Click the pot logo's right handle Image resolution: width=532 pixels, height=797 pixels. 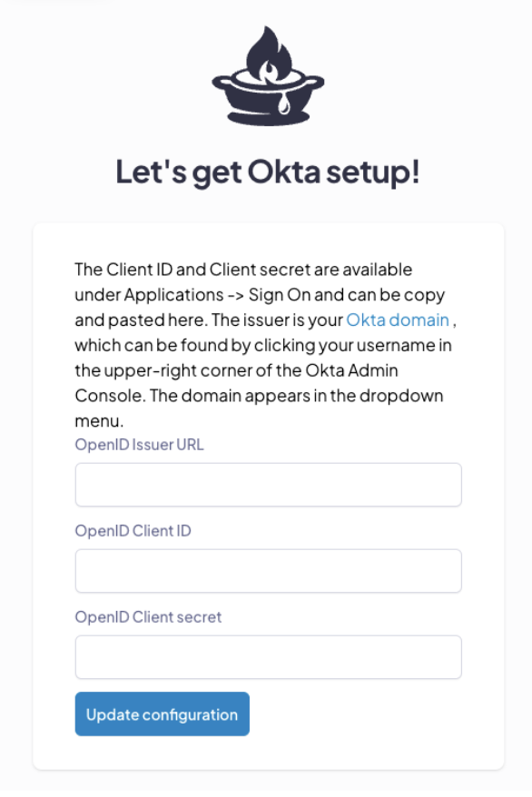pos(315,82)
